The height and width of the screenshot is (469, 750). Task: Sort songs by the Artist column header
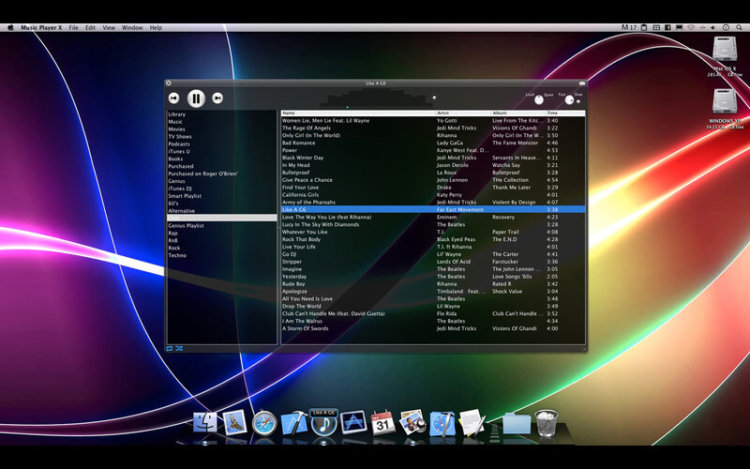[x=463, y=113]
